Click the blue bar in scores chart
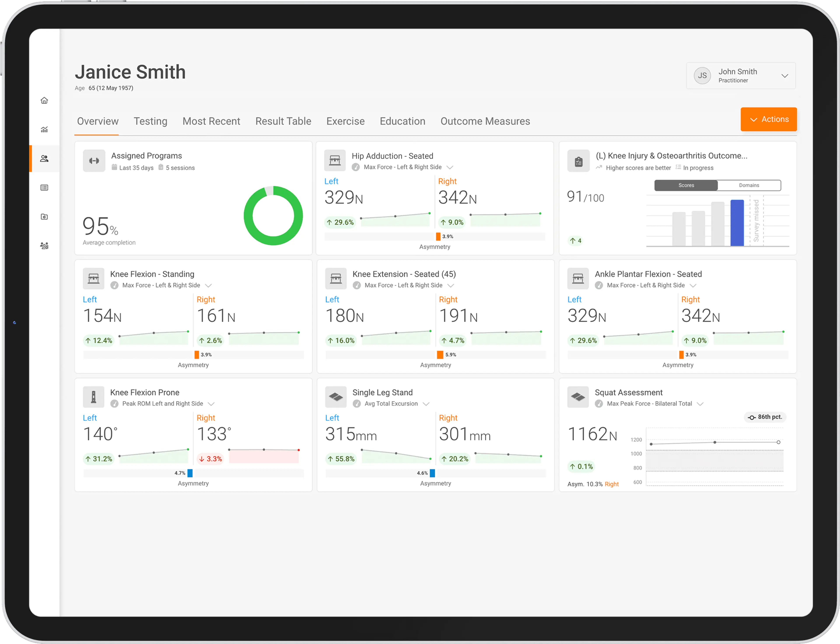840x644 pixels. 737,223
